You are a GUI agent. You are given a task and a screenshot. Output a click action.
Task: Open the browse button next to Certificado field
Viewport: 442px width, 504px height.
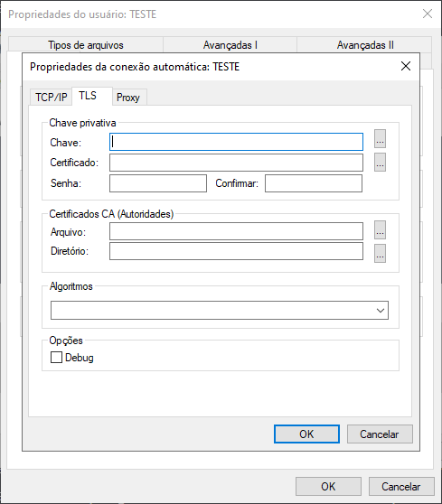pos(380,163)
